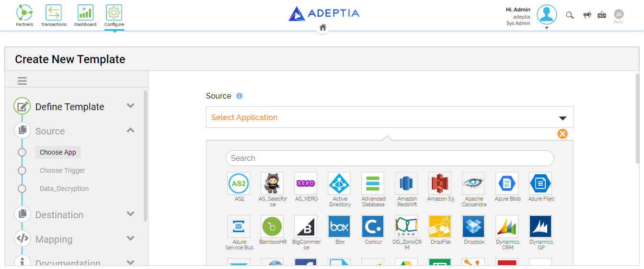Viewport: 644px width, 269px height.
Task: Expand the Mapping step
Action: pyautogui.click(x=130, y=238)
